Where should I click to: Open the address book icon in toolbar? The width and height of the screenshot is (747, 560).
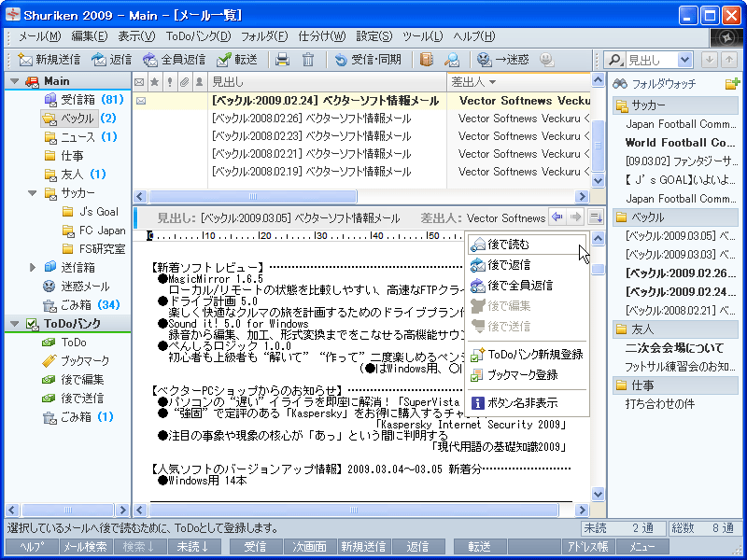[427, 60]
